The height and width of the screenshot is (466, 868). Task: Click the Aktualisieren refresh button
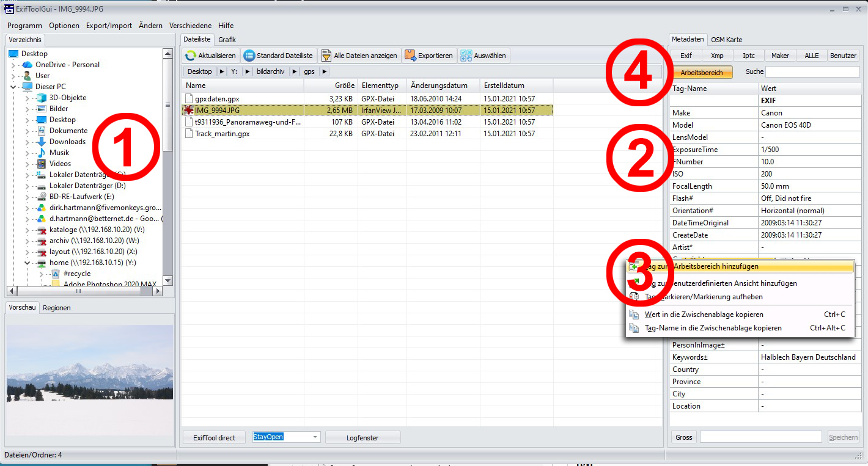pyautogui.click(x=211, y=56)
